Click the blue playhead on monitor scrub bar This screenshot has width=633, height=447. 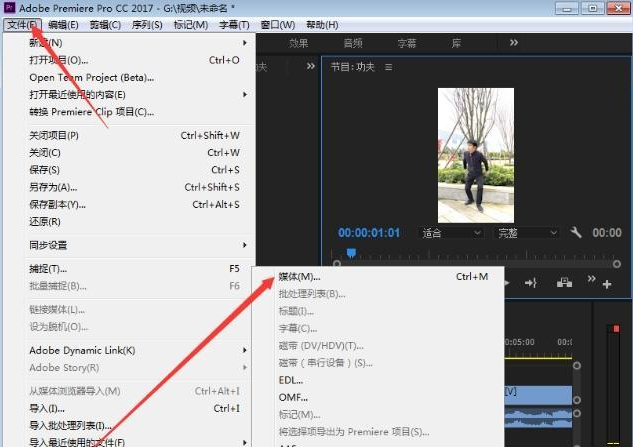350,253
